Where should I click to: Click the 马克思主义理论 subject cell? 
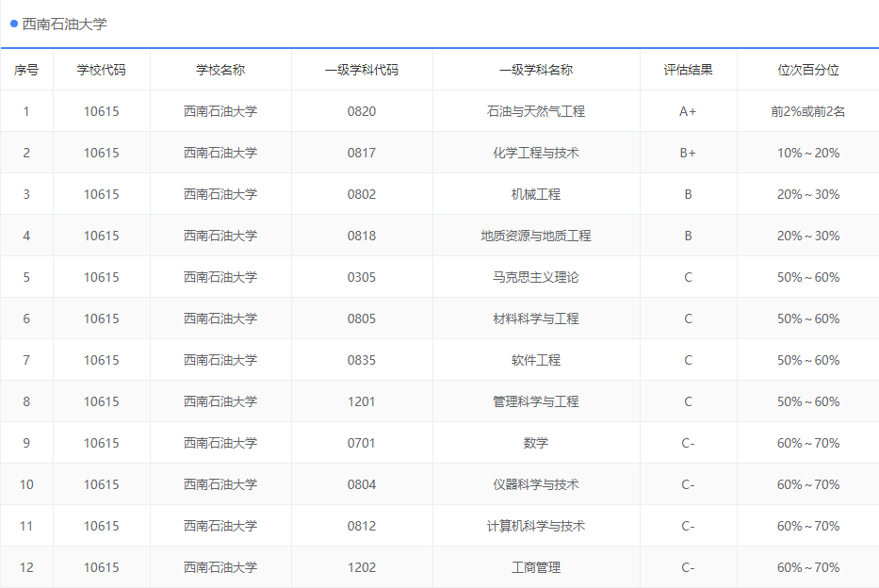[535, 276]
